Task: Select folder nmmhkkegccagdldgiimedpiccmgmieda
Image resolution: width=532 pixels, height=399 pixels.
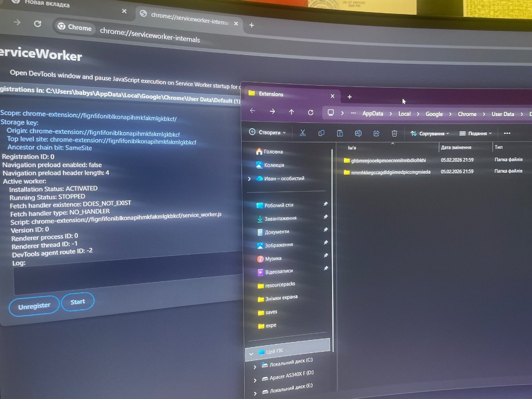Action: [387, 172]
